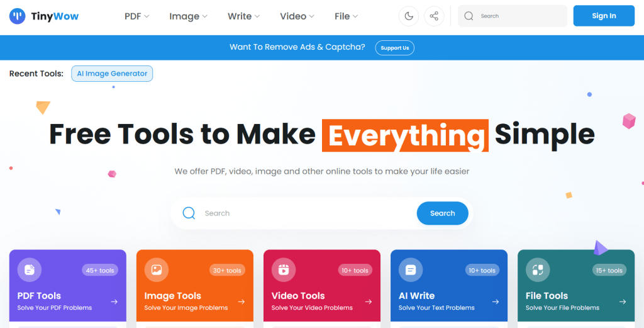Image resolution: width=644 pixels, height=328 pixels.
Task: Click the Image Tools picture icon
Action: pyautogui.click(x=157, y=270)
